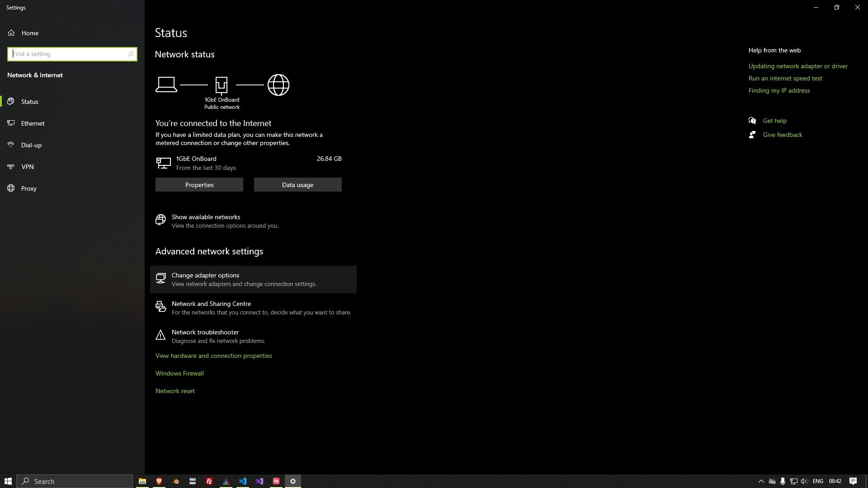Image resolution: width=868 pixels, height=488 pixels.
Task: Open Brave browser from the taskbar
Action: pyautogui.click(x=159, y=481)
